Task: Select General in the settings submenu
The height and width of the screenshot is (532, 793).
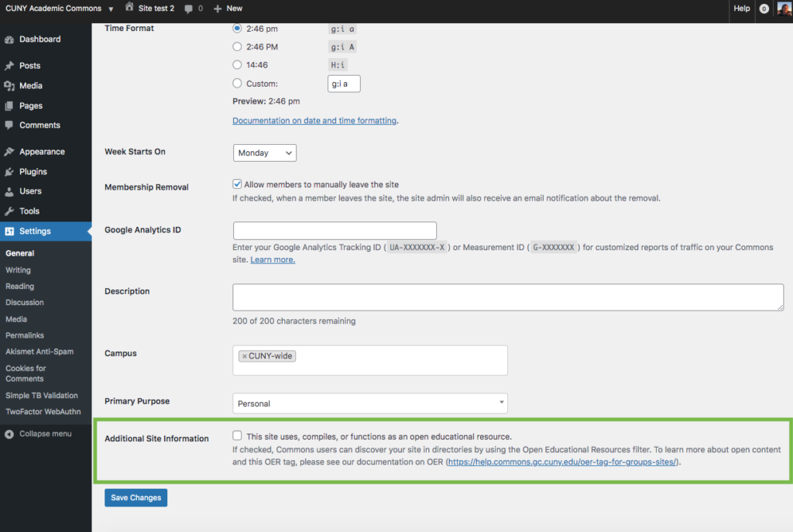Action: [x=19, y=253]
